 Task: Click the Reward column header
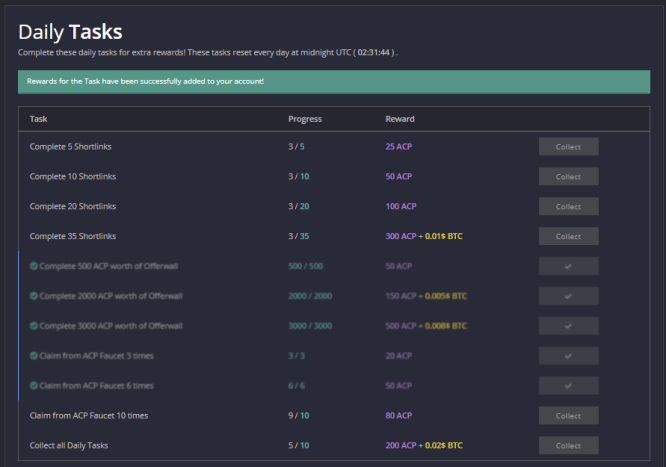click(400, 119)
